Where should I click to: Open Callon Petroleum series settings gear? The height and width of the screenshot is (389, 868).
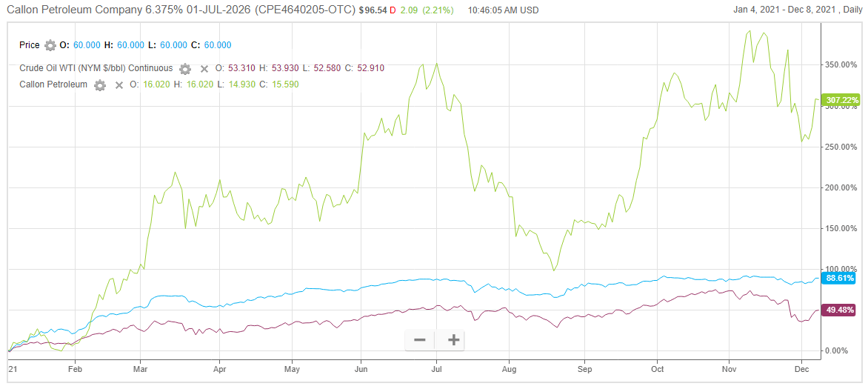(100, 85)
